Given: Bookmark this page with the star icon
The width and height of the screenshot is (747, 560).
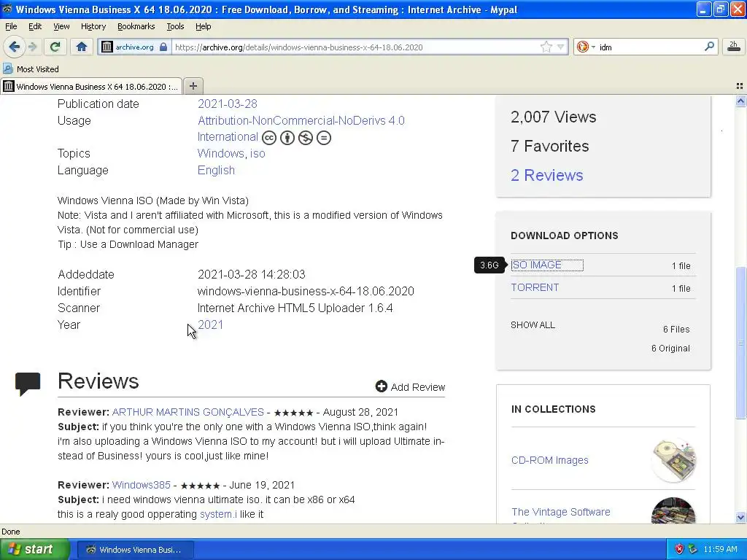Looking at the screenshot, I should [546, 47].
